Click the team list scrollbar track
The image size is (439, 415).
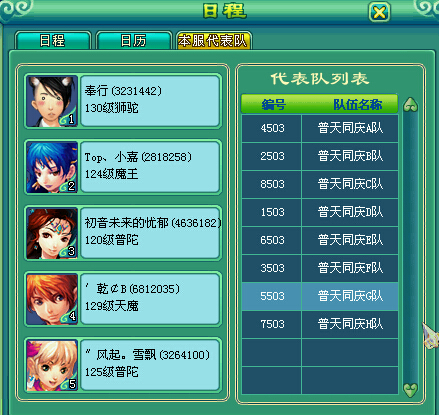click(410, 247)
